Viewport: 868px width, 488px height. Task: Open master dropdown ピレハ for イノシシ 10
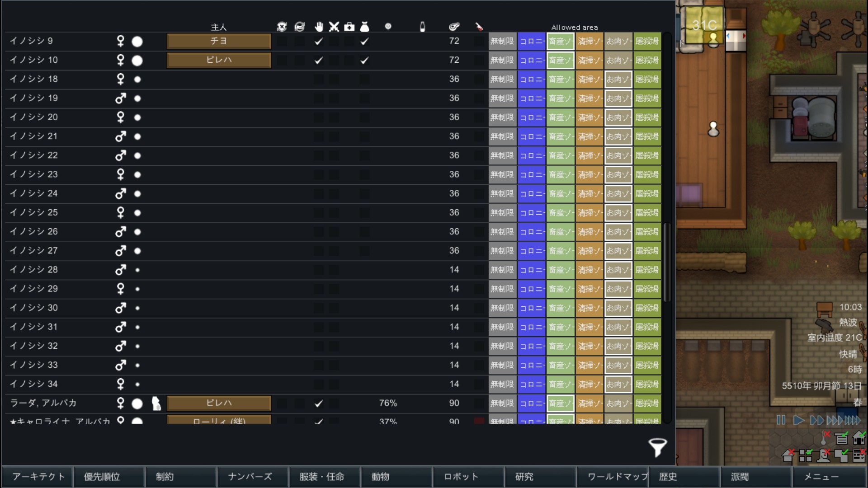tap(219, 60)
